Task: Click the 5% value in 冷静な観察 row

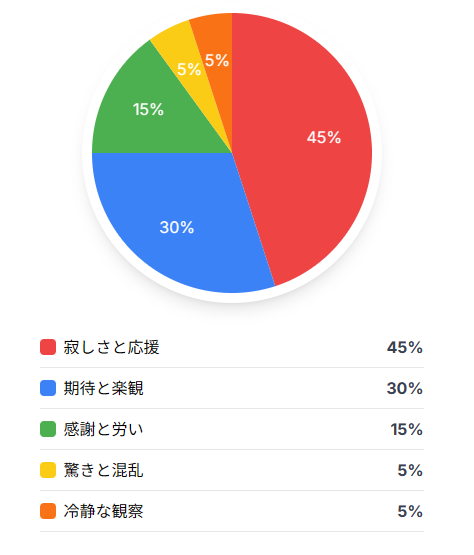Action: pos(410,512)
